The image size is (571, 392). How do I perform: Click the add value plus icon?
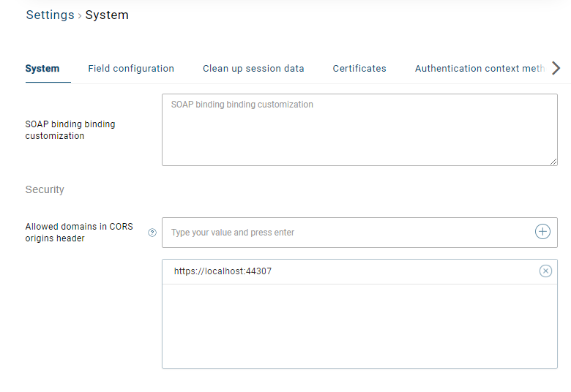click(542, 232)
